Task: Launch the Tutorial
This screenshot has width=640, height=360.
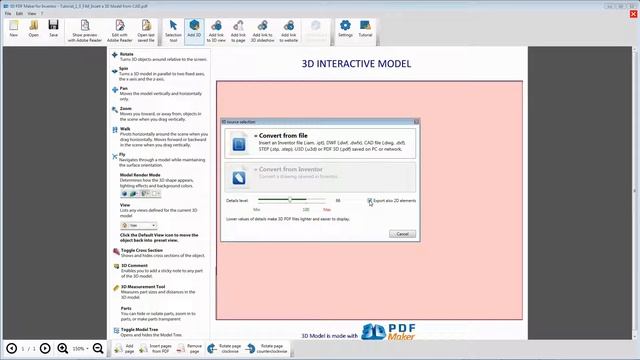Action: [x=365, y=29]
